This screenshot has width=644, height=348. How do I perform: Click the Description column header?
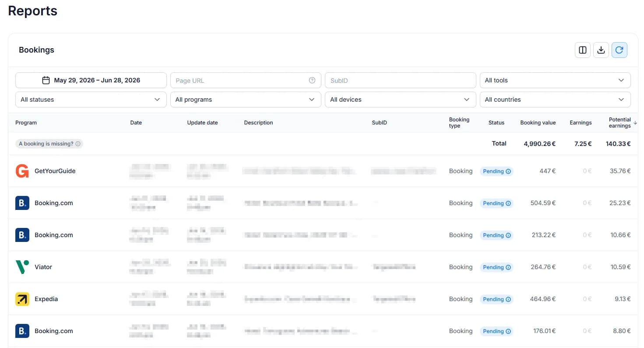pos(258,123)
